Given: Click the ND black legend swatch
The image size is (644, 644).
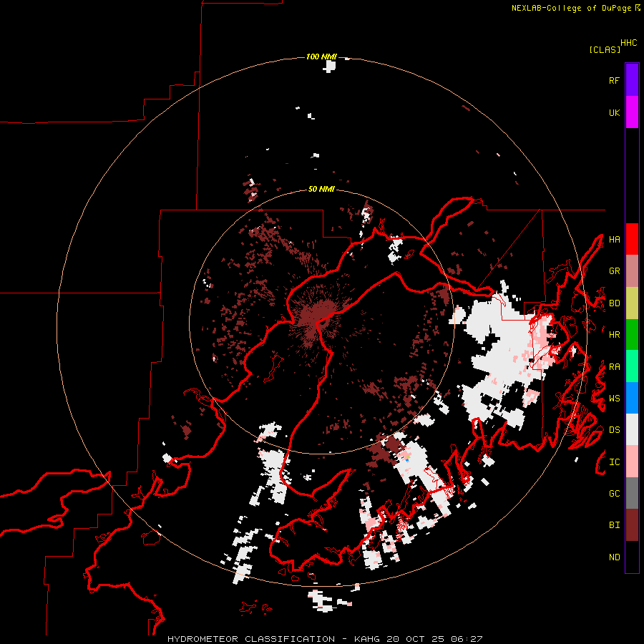Looking at the screenshot, I should tap(632, 557).
